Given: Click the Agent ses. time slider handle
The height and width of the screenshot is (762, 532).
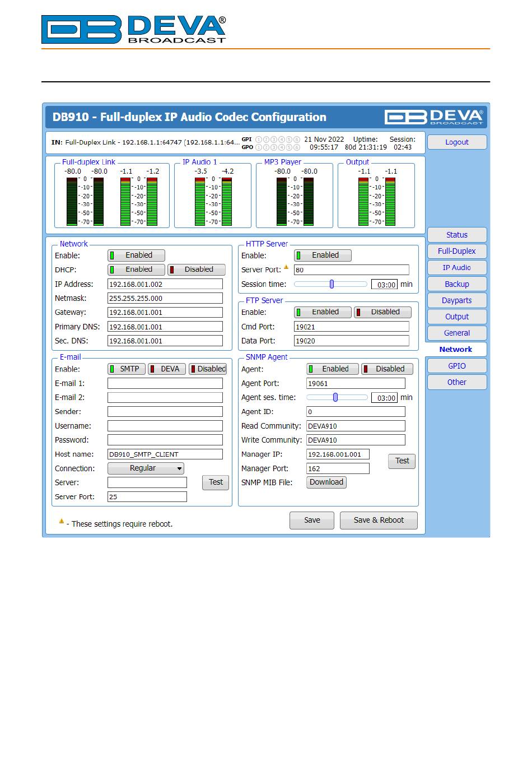Looking at the screenshot, I should [335, 397].
